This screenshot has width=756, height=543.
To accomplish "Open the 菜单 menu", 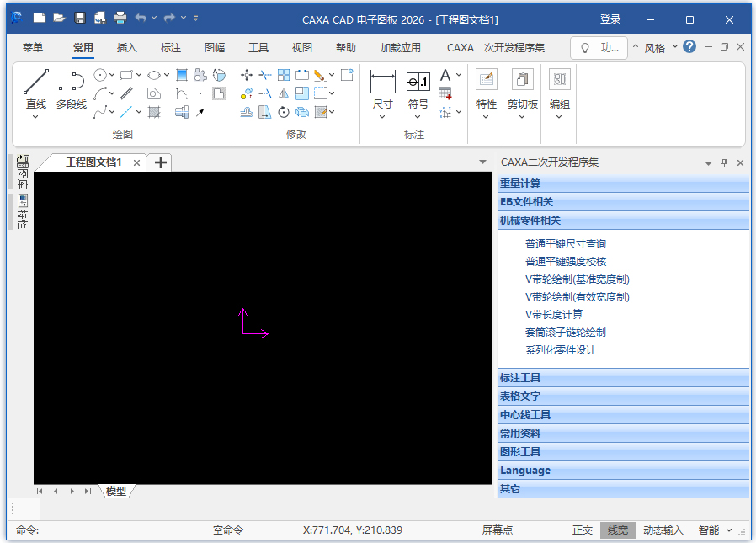I will [x=33, y=48].
